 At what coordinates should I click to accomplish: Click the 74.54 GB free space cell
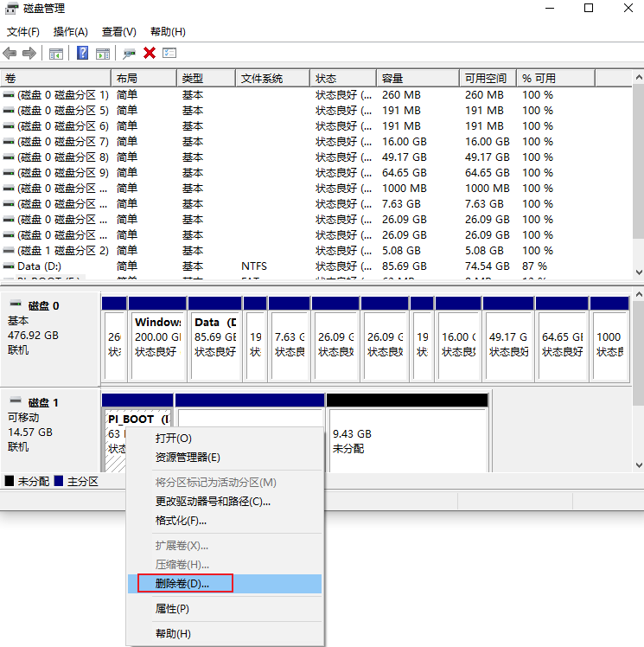click(488, 266)
